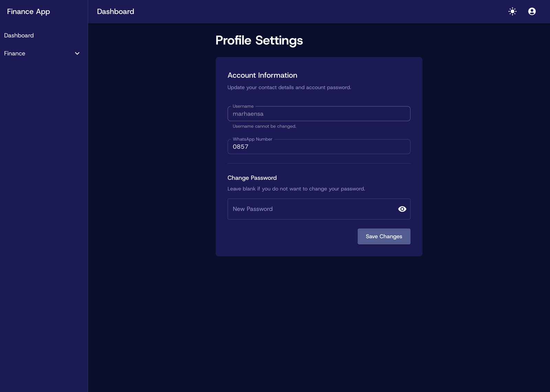The image size is (550, 392).
Task: Click the Save Changes button
Action: 384,236
